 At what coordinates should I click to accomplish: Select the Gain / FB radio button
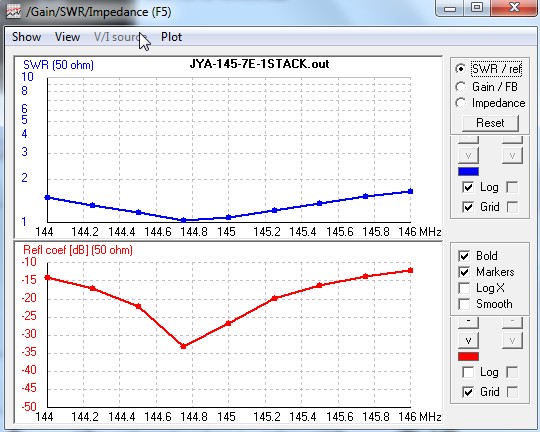tap(460, 86)
